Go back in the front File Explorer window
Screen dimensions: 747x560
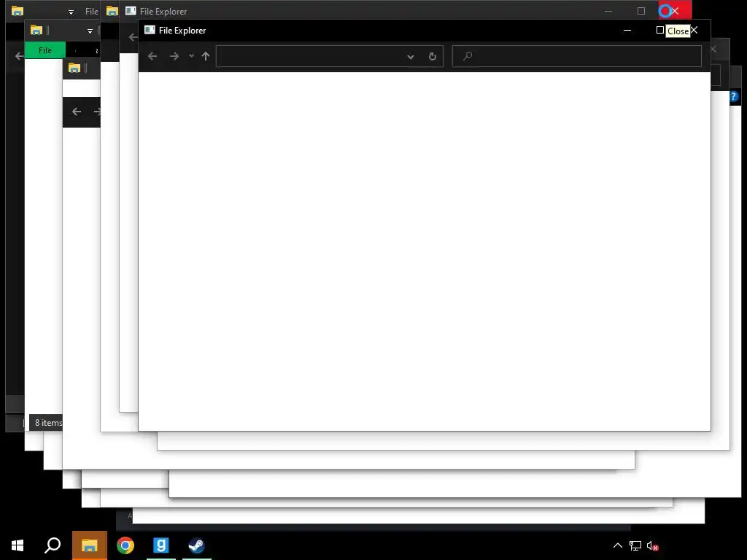click(x=152, y=56)
